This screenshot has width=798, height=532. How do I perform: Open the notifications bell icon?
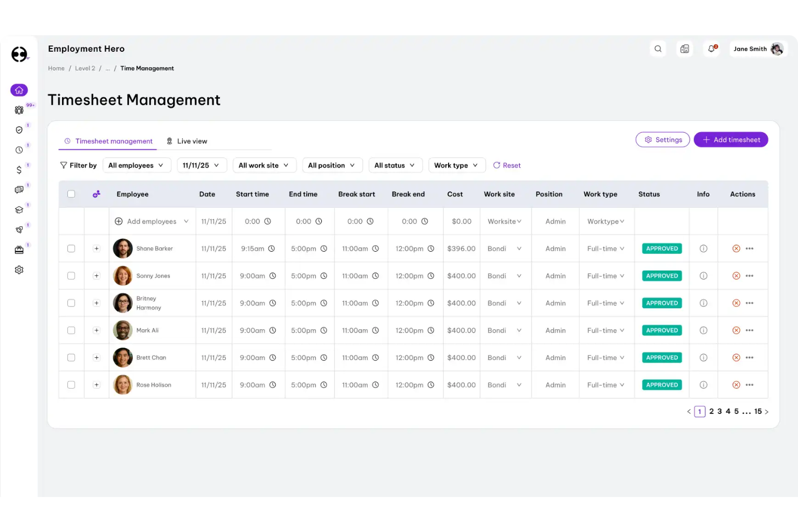pyautogui.click(x=711, y=49)
